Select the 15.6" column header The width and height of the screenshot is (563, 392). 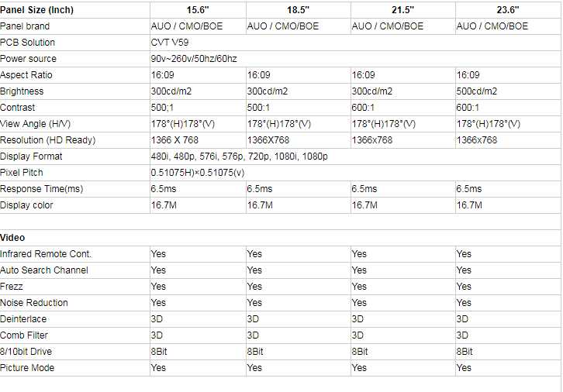point(197,9)
